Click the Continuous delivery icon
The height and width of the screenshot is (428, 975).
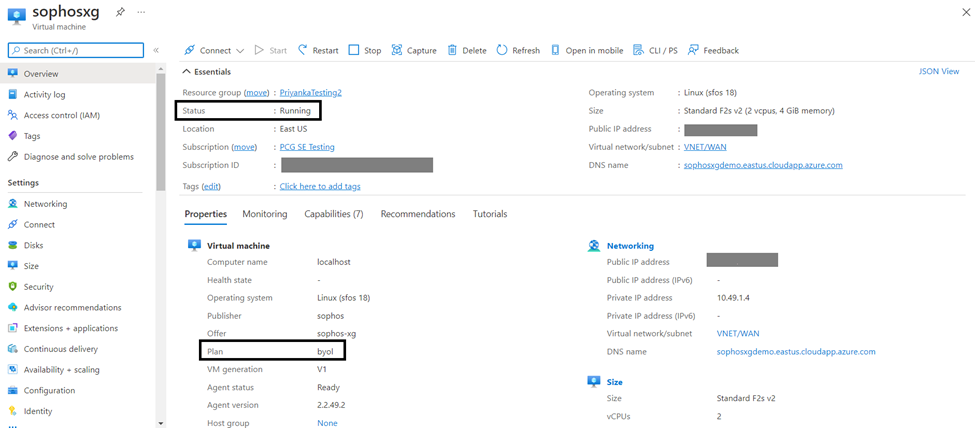(x=12, y=349)
